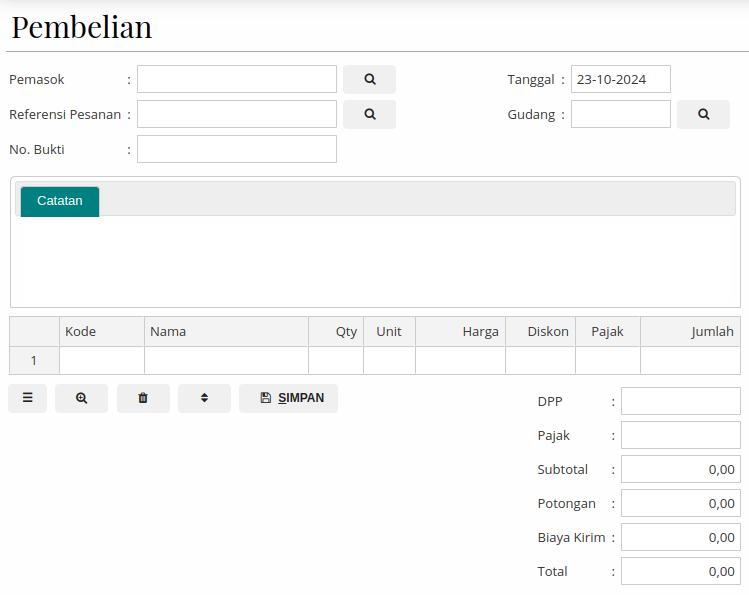Click the Pemasok text field
This screenshot has width=749, height=595.
point(237,79)
